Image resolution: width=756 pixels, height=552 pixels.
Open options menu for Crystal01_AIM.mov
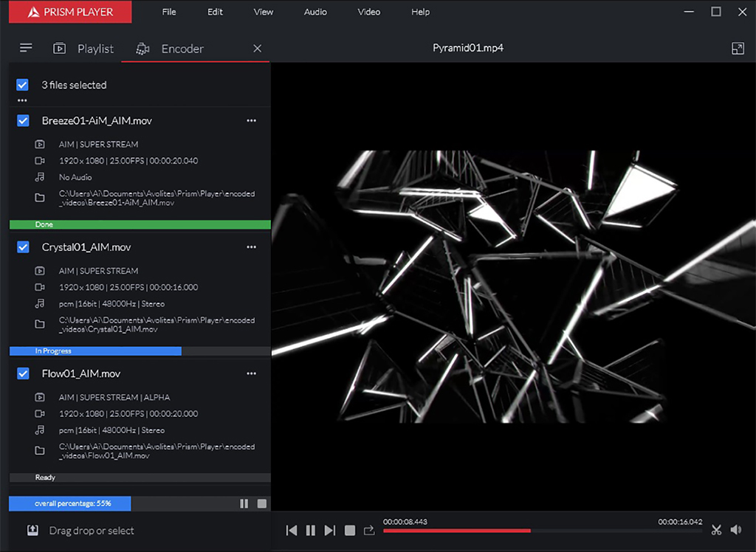pos(252,247)
